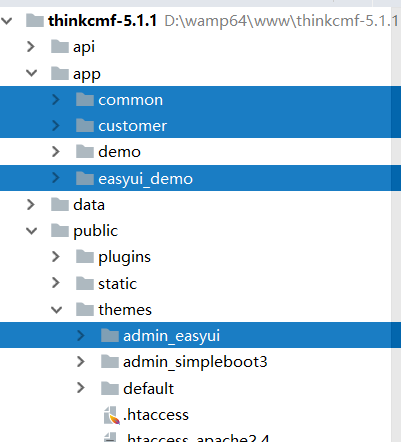Click the demo folder icon

[85, 152]
